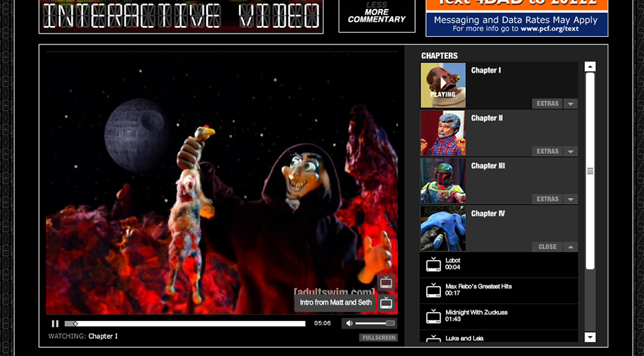Select Chapter III title text
This screenshot has width=644, height=356.
[x=488, y=166]
